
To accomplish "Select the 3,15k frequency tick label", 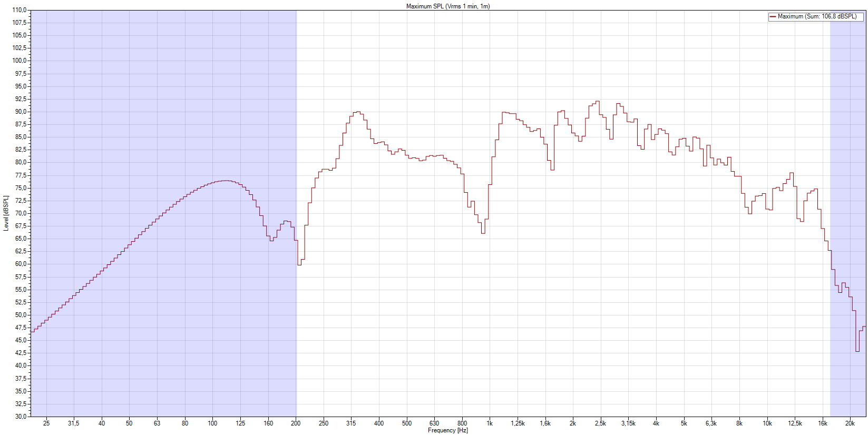I will [x=628, y=423].
